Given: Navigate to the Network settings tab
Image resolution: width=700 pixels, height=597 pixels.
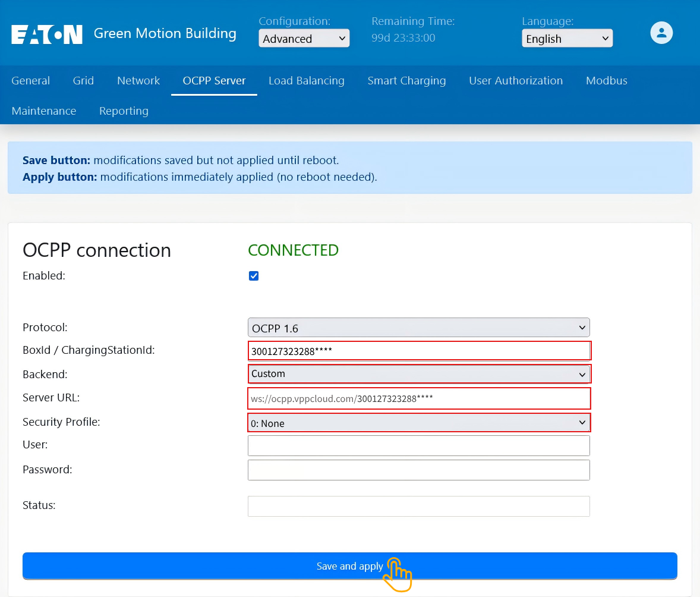Looking at the screenshot, I should 138,80.
